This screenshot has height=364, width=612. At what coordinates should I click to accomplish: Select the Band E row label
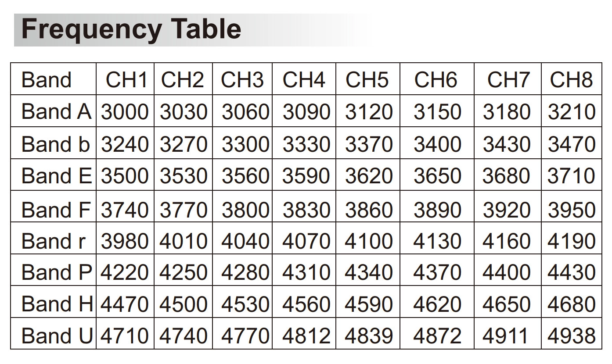click(x=55, y=176)
